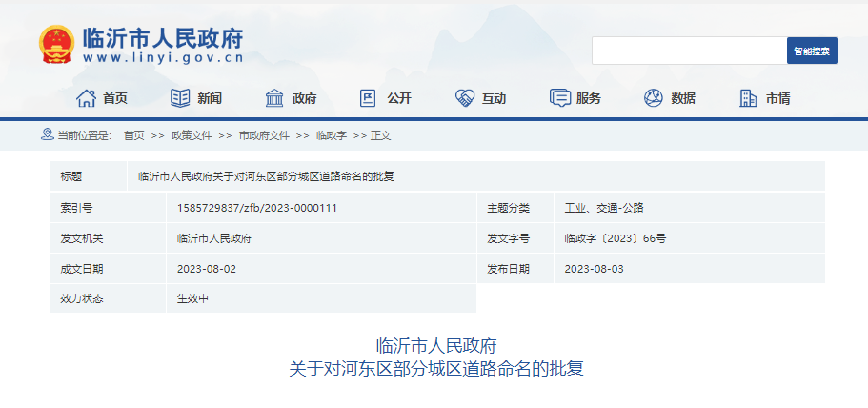The width and height of the screenshot is (868, 408).
Task: Open the 政府 navigation menu item
Action: coord(305,99)
